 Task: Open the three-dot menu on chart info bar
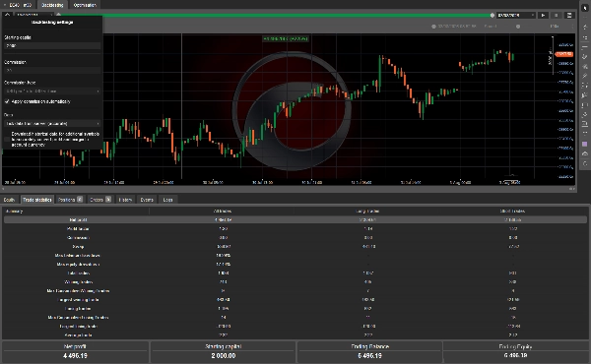point(572,27)
